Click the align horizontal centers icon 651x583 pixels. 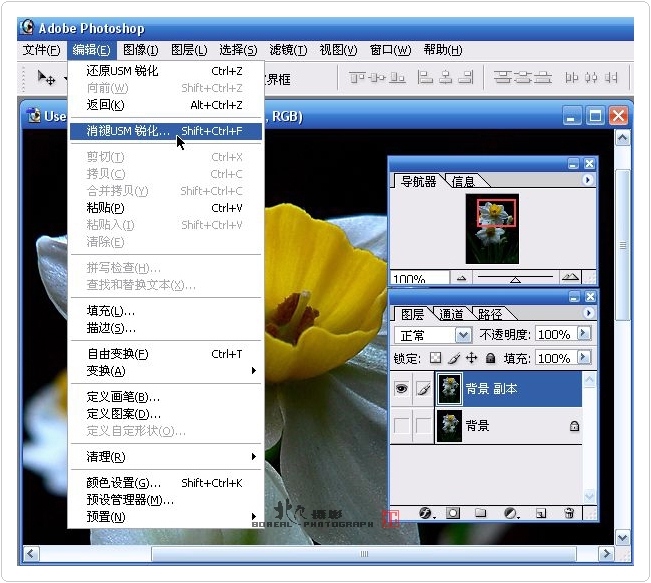[445, 78]
